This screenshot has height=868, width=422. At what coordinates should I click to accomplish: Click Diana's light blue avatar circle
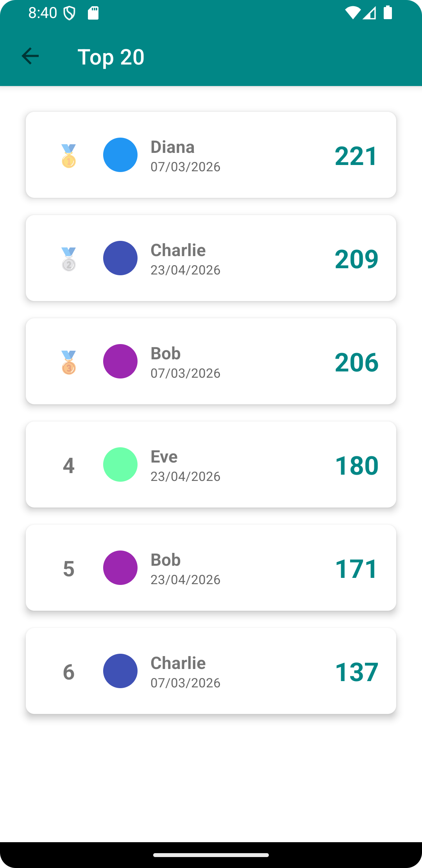[120, 155]
